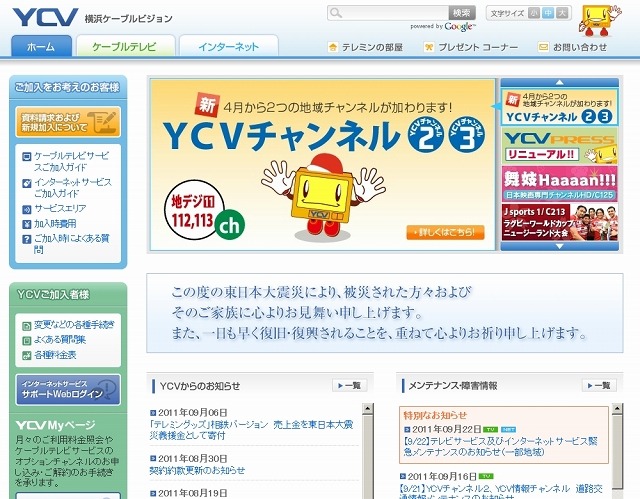Click question mark icon beside ご加入時によくある質問

[x=27, y=239]
